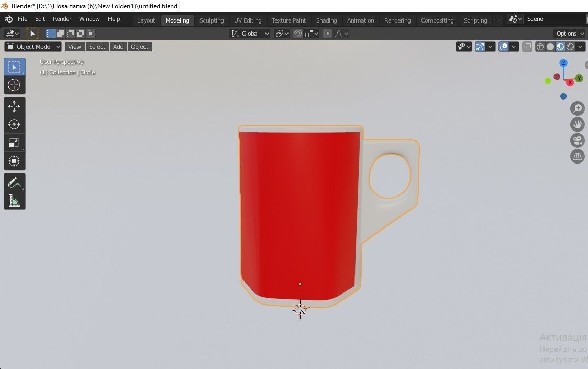Open the Help menu
This screenshot has height=369, width=588.
[114, 19]
